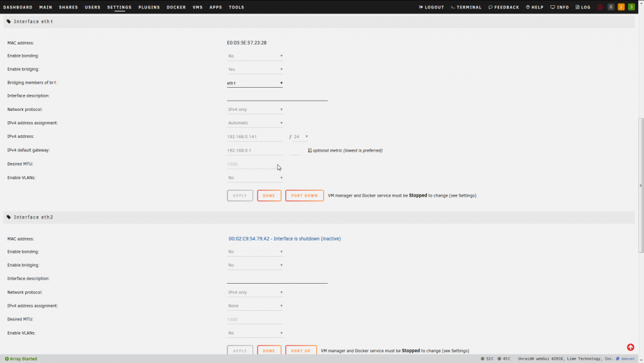
Task: Click the Array Started status indicator
Action: (21, 359)
